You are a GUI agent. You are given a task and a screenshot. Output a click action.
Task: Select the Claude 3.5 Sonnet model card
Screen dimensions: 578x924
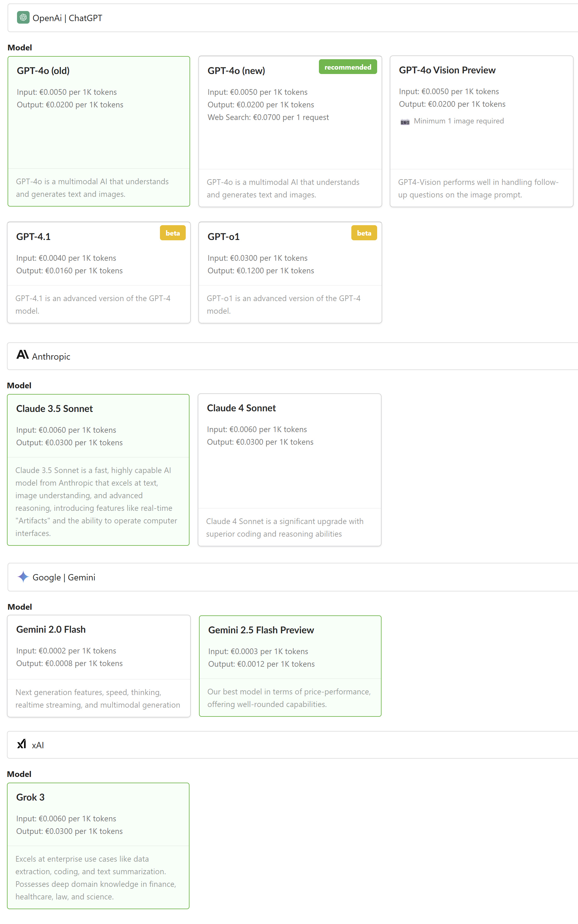[98, 470]
